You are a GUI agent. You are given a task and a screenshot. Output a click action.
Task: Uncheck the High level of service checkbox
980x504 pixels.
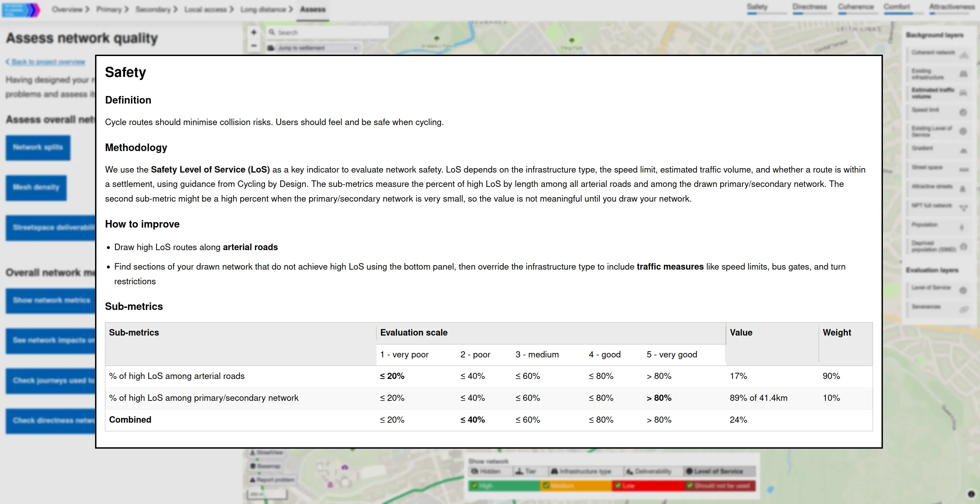point(474,485)
